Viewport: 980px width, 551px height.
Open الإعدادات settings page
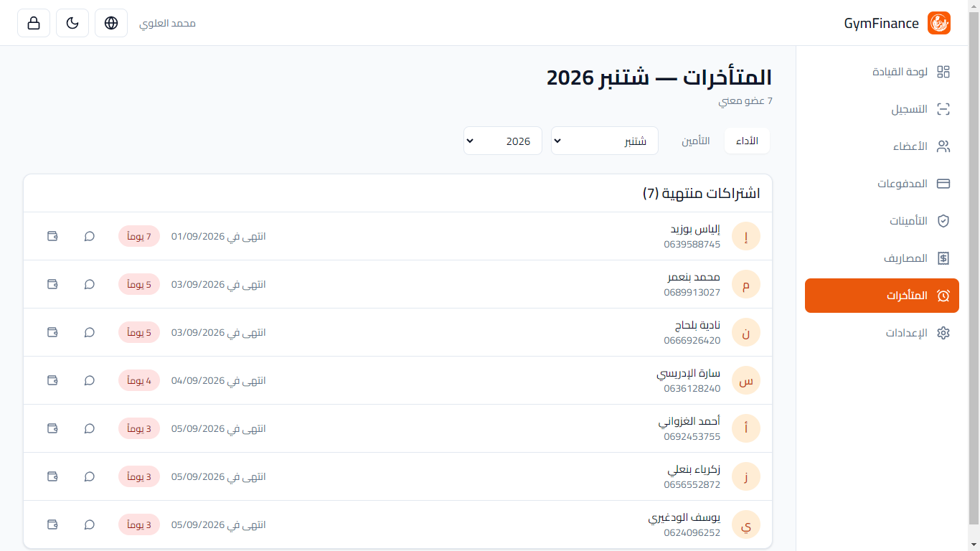coord(882,333)
